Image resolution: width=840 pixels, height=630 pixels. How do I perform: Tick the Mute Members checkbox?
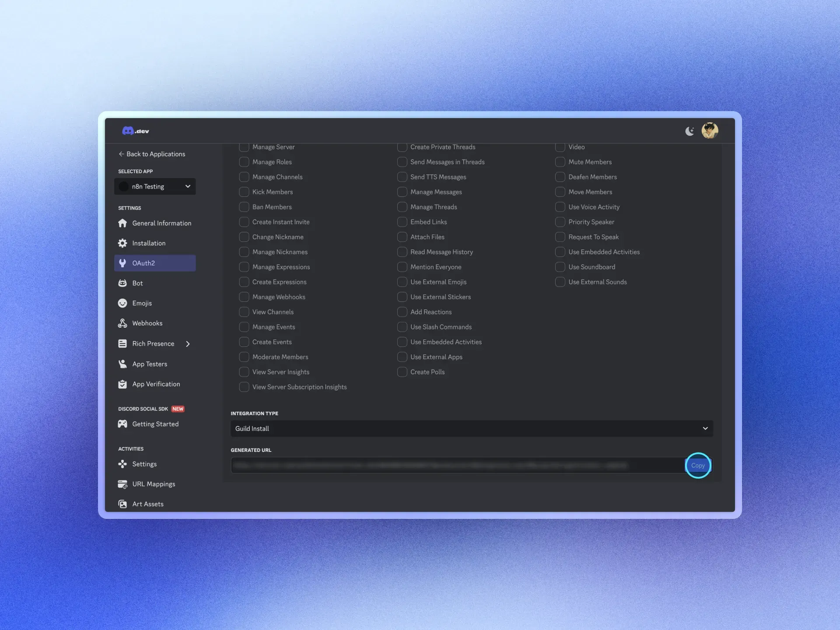click(x=560, y=162)
